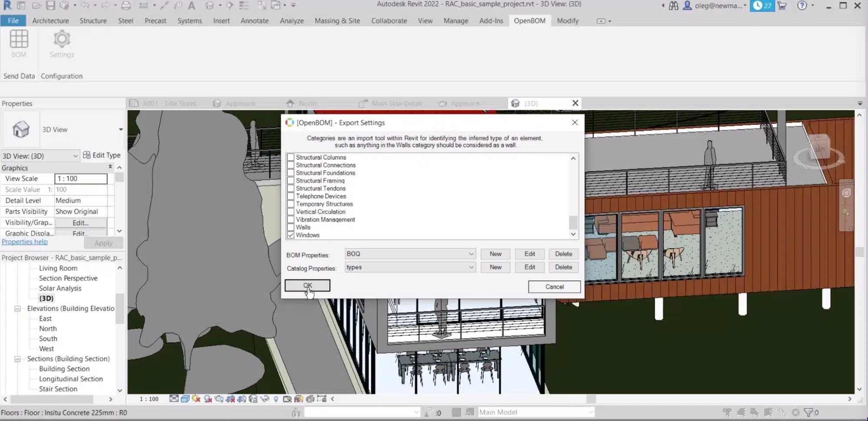
Task: Check the Structural Connections checkbox
Action: (x=291, y=165)
